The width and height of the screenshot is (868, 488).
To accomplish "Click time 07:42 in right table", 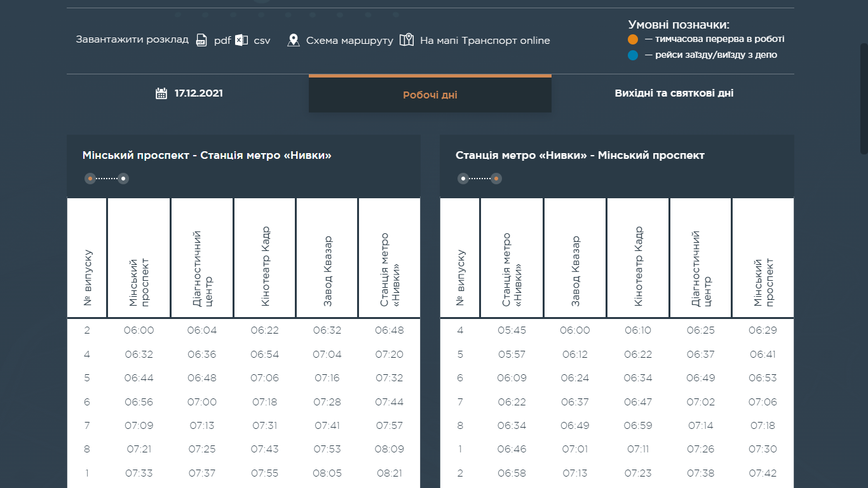I will (763, 473).
